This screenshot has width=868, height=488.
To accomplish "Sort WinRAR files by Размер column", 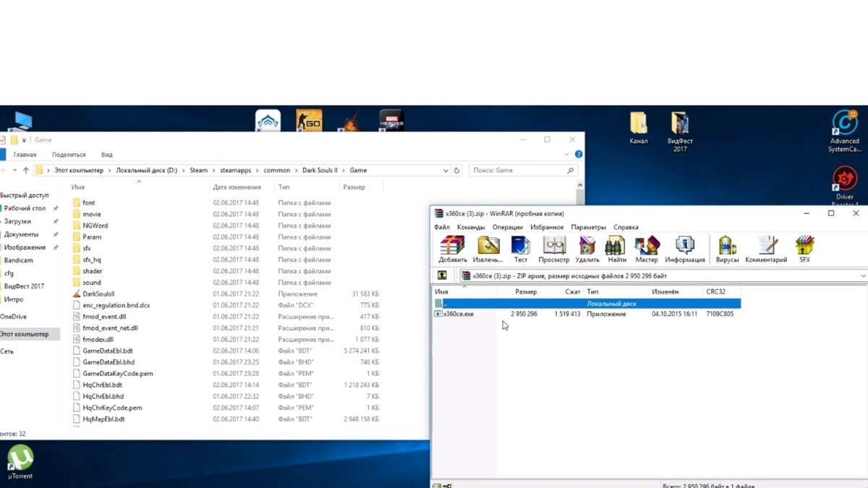I will 519,291.
